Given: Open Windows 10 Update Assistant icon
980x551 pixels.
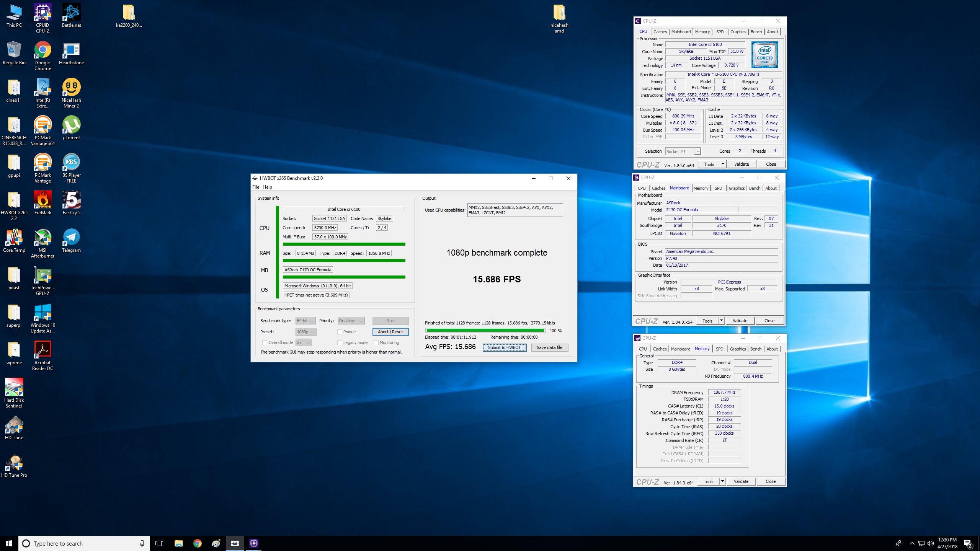Looking at the screenshot, I should click(x=42, y=318).
